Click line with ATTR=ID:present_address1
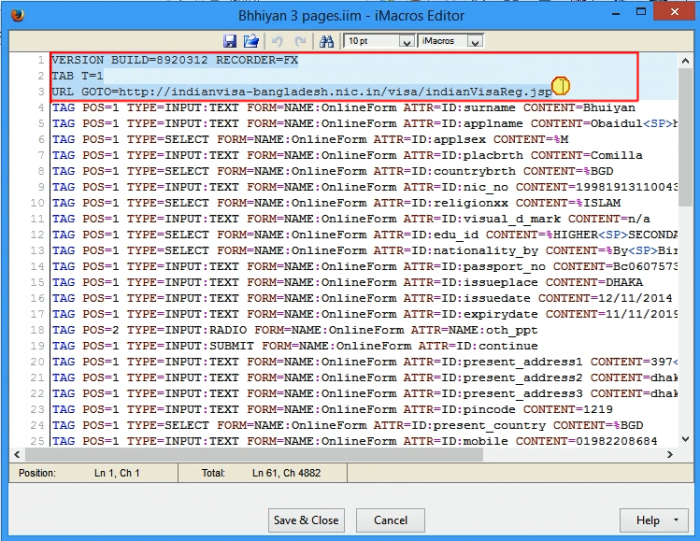This screenshot has height=541, width=700. (x=364, y=362)
